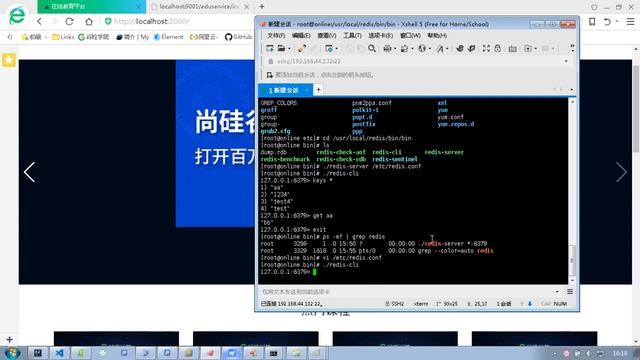This screenshot has height=360, width=640.
Task: Click the Xshell compose bar text field
Action: [407, 292]
